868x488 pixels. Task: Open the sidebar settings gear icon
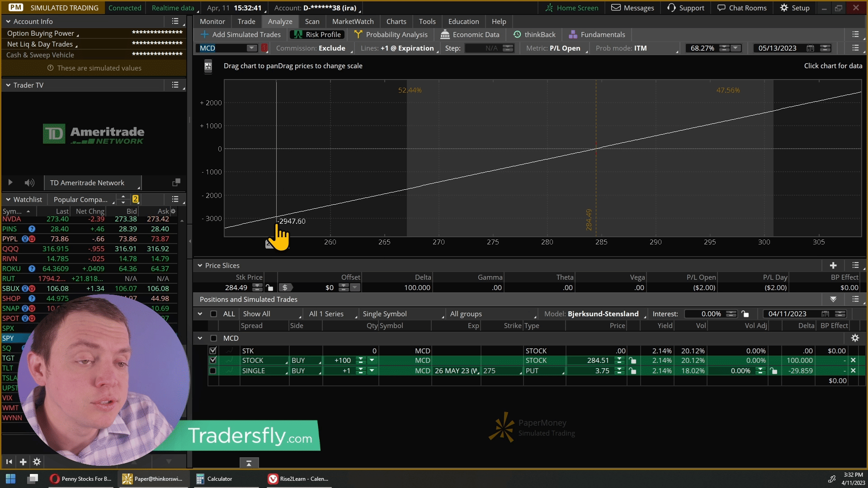pyautogui.click(x=37, y=462)
